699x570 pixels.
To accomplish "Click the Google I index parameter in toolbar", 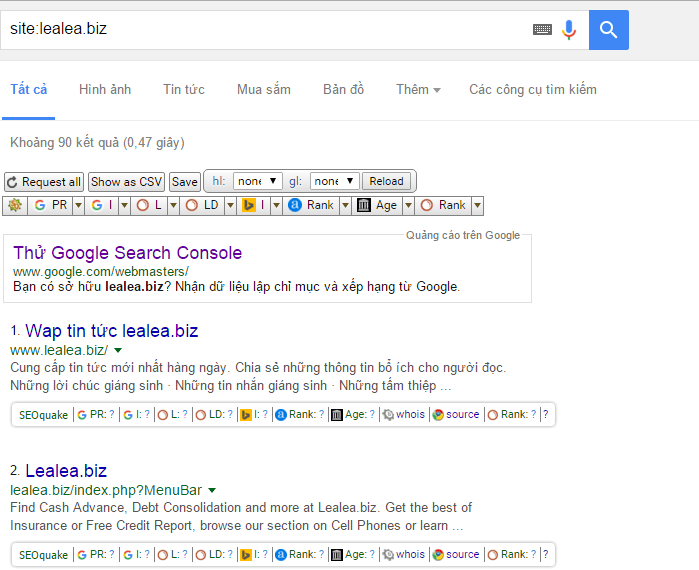I will (102, 205).
